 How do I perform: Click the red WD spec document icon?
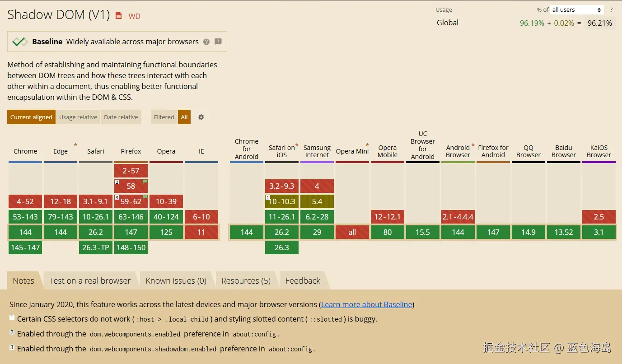pos(118,16)
